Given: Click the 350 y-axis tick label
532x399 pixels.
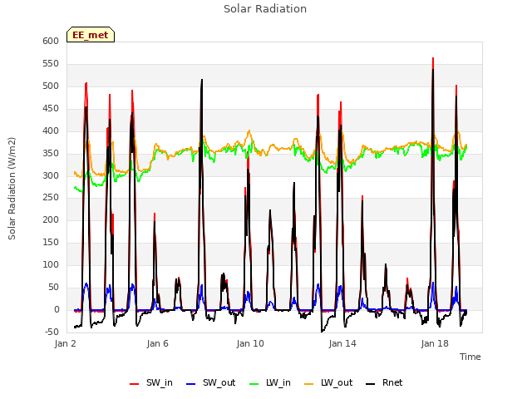Looking at the screenshot, I should point(51,153).
